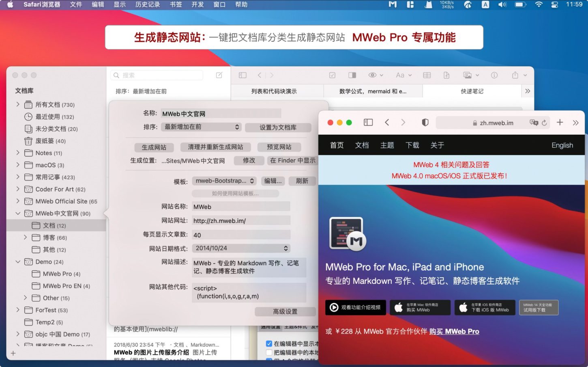
Task: Click the new document compose icon
Action: click(219, 75)
